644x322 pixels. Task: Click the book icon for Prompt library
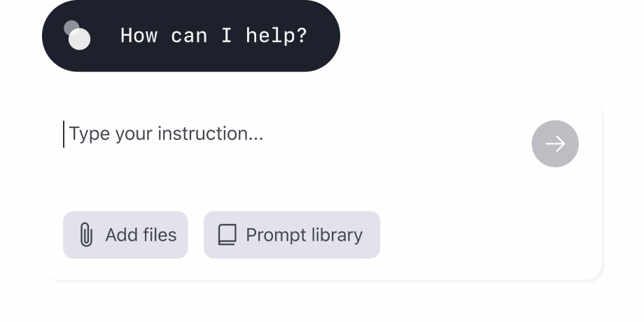227,235
